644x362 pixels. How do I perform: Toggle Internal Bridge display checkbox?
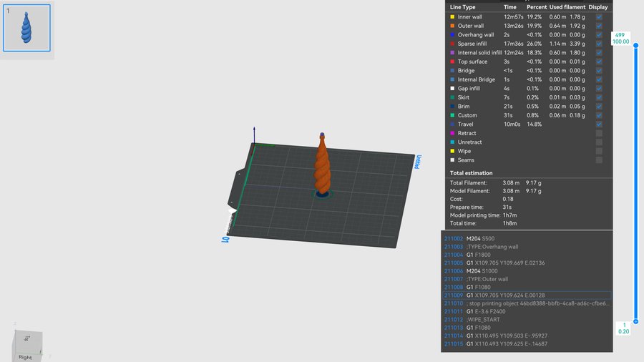[x=599, y=79]
